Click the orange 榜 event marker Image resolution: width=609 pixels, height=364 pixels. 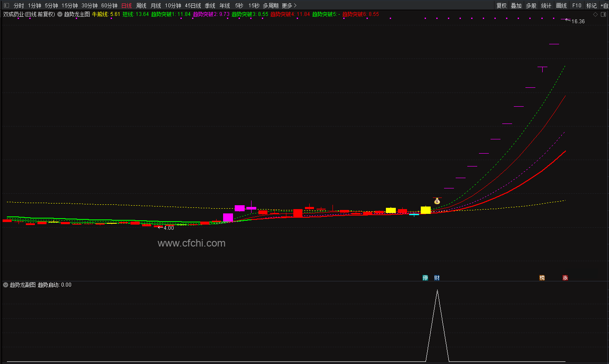(542, 278)
